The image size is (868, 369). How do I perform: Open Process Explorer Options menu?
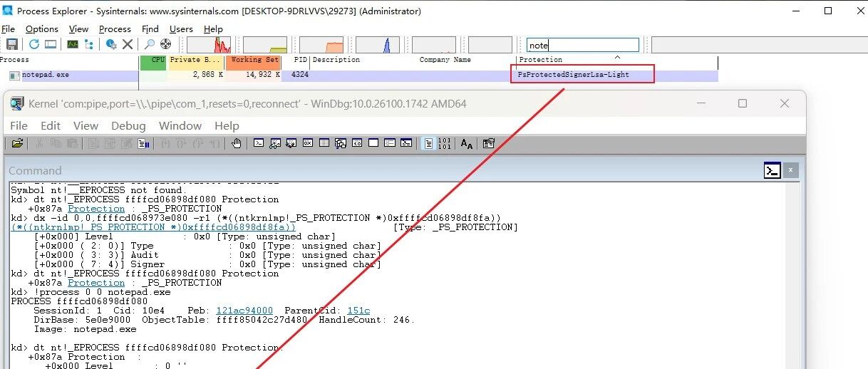[x=42, y=29]
